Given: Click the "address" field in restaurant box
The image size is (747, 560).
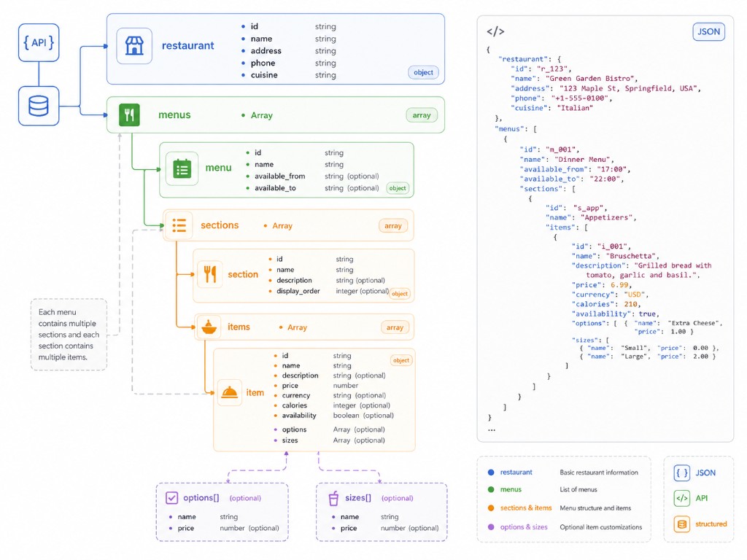Looking at the screenshot, I should click(x=266, y=51).
